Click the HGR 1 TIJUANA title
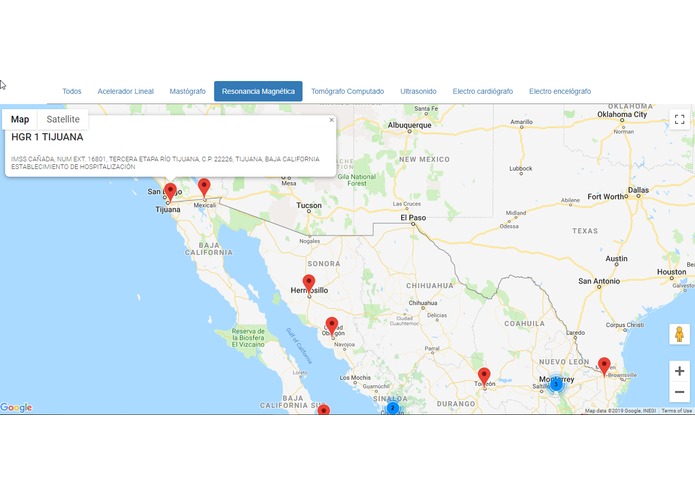This screenshot has width=695, height=494. tap(47, 137)
